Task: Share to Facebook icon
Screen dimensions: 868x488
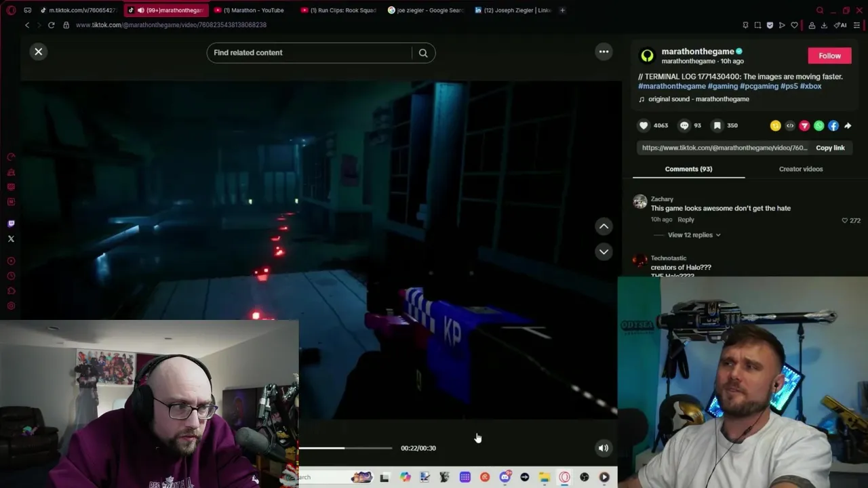Action: 833,125
